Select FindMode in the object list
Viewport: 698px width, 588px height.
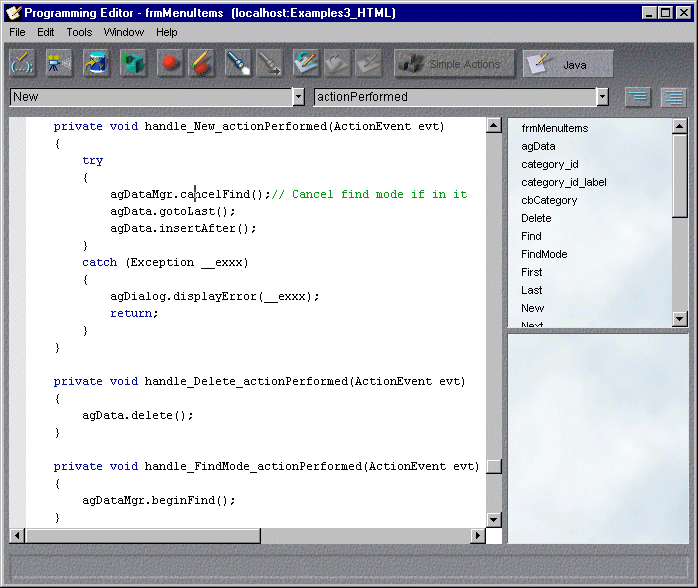(x=544, y=254)
